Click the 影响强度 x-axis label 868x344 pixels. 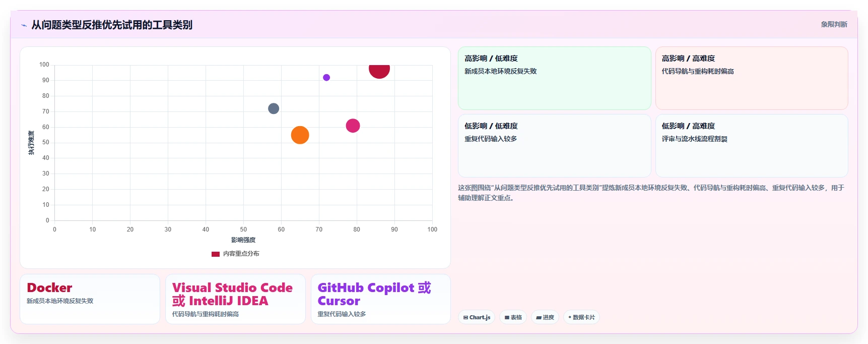click(243, 240)
